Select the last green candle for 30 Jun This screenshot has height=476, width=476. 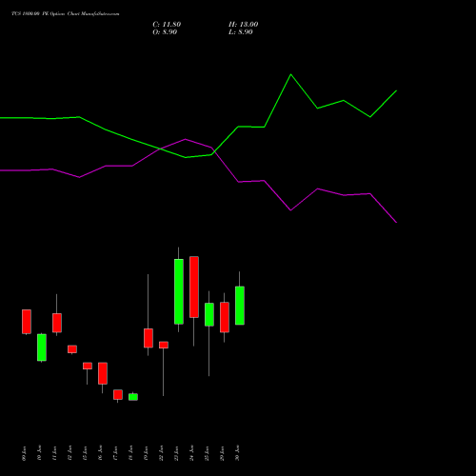(240, 306)
